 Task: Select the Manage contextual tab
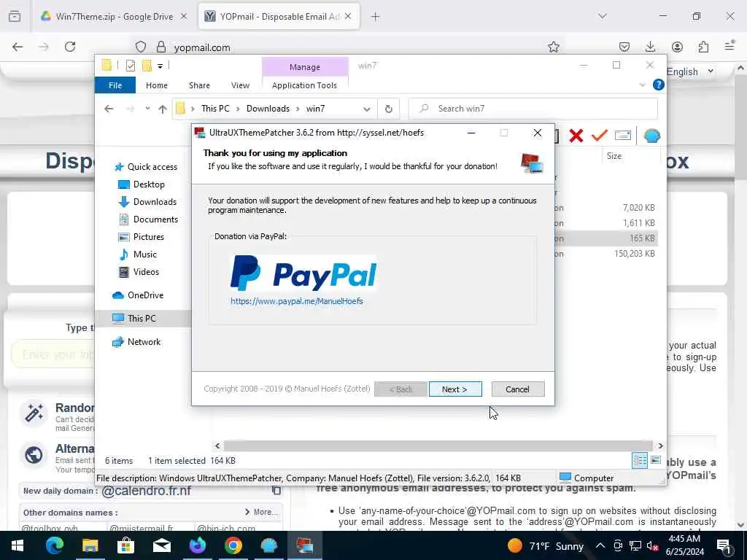click(x=305, y=67)
